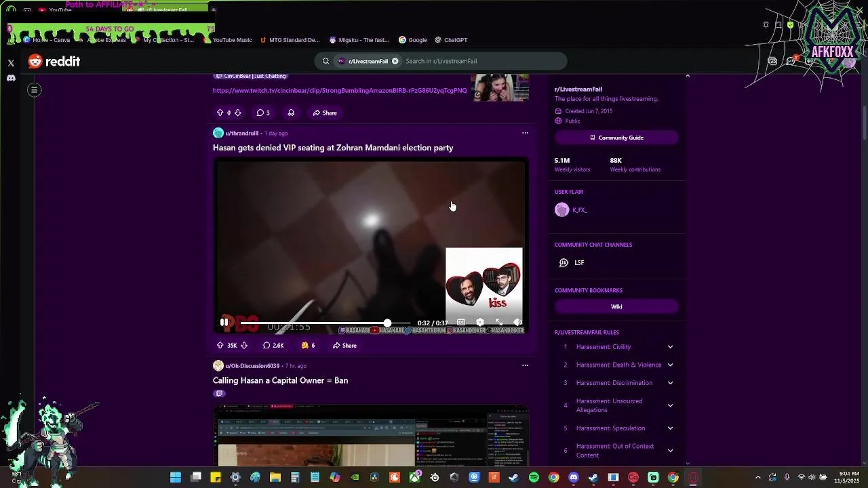Open Home - Canva bookmark

(47, 40)
